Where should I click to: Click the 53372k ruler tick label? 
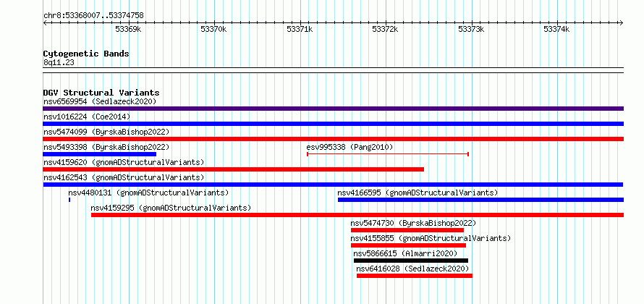coord(385,29)
